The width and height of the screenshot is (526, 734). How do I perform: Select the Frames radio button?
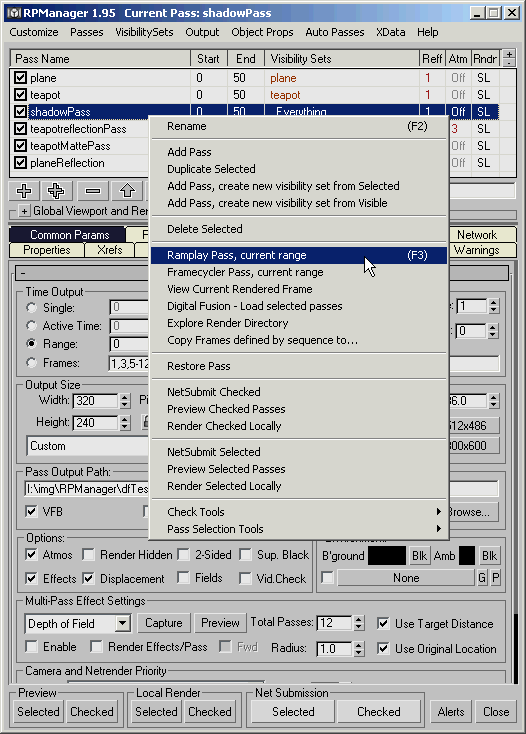(31, 363)
